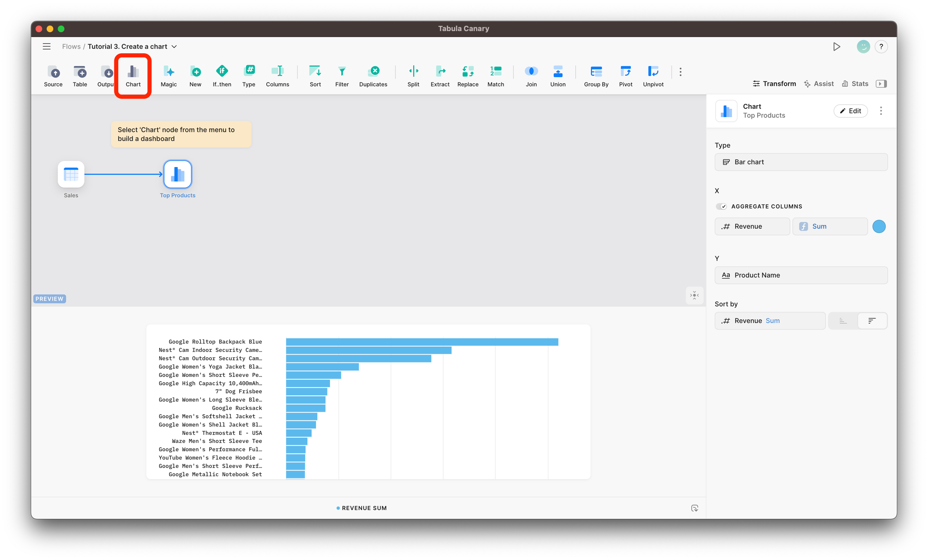Image resolution: width=928 pixels, height=560 pixels.
Task: Switch to the Assist tab
Action: click(x=818, y=84)
